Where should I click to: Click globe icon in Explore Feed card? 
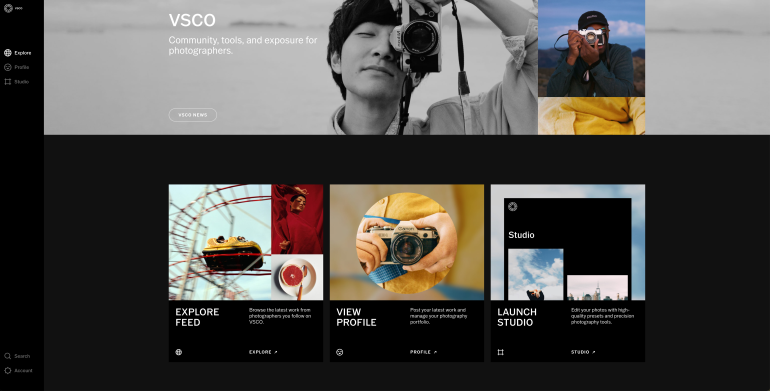tap(179, 352)
